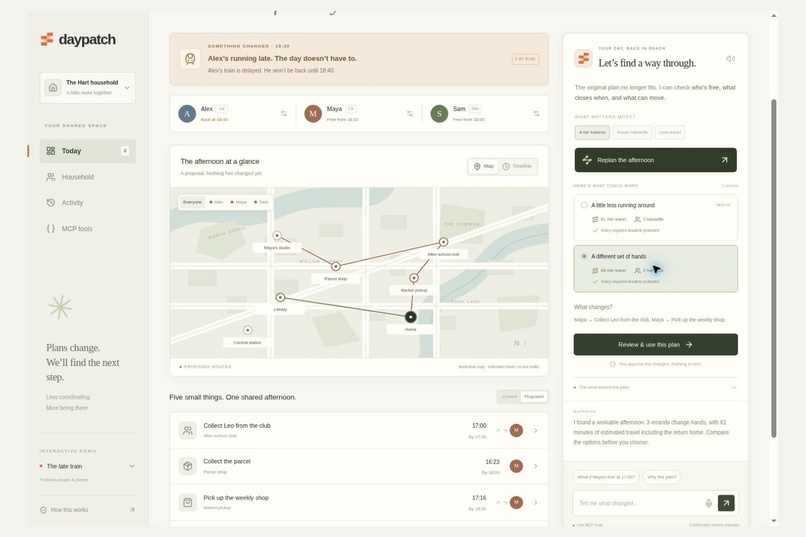Viewport: 806px width, 537px height.
Task: Click the Today grid icon in sidebar
Action: 50,151
